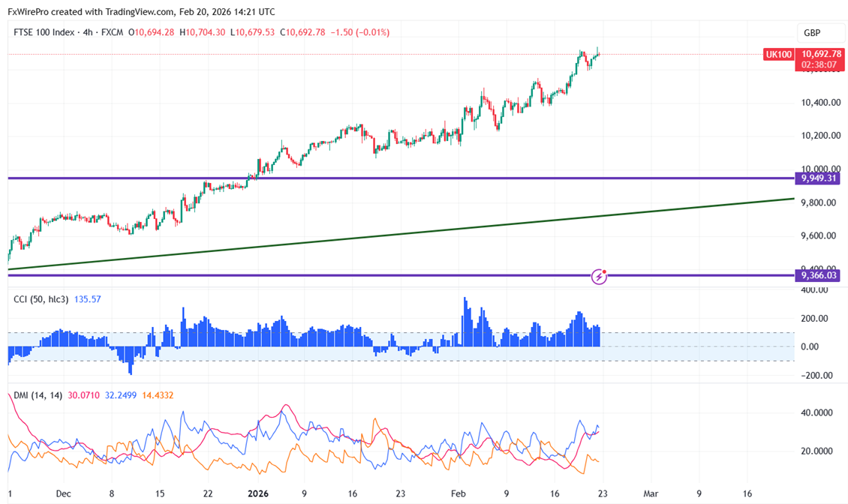848x504 pixels.
Task: Click the DMI value 32.2499
Action: click(121, 395)
